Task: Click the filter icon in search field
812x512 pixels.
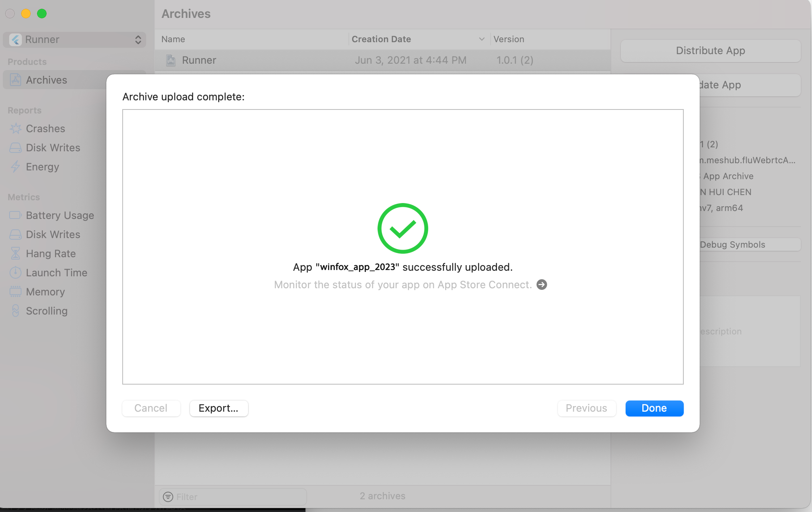Action: click(x=168, y=497)
